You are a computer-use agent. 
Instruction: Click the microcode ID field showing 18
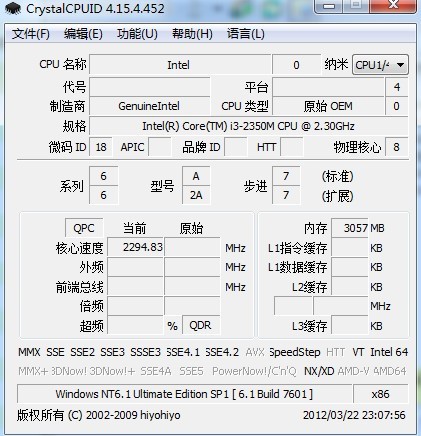[101, 147]
